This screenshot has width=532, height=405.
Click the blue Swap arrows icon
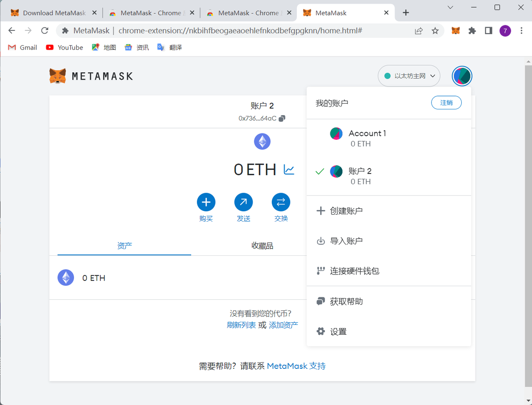(x=281, y=202)
